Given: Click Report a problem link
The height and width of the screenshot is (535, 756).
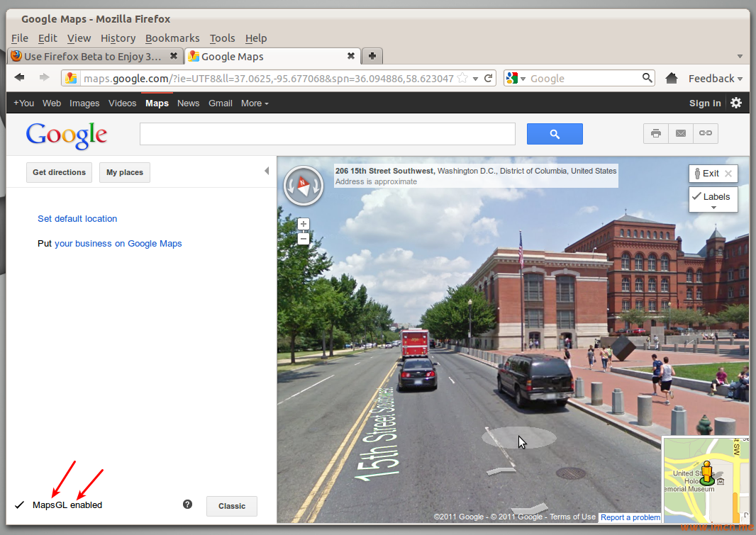Looking at the screenshot, I should (630, 517).
